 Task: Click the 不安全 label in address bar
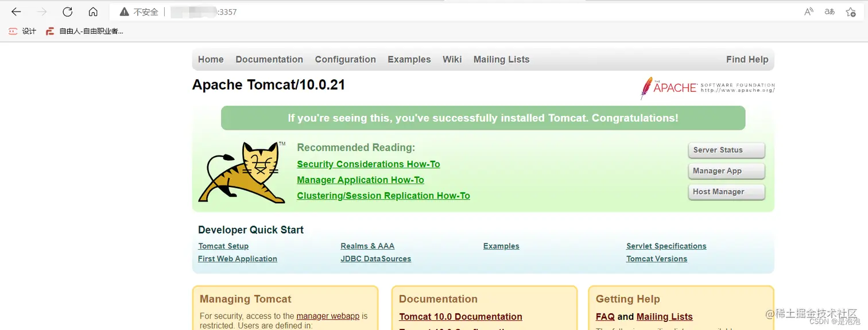point(146,12)
